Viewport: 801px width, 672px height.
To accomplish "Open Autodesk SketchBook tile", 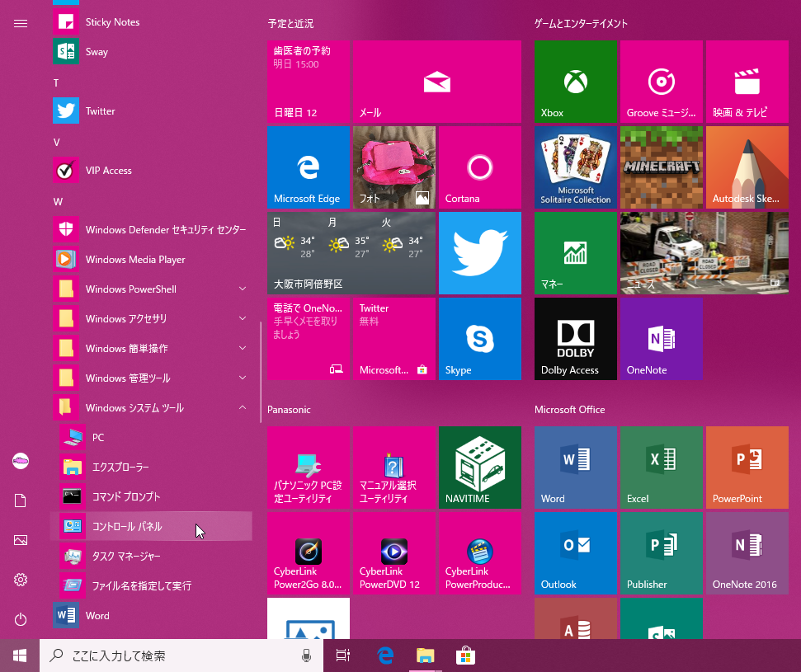I will 747,167.
